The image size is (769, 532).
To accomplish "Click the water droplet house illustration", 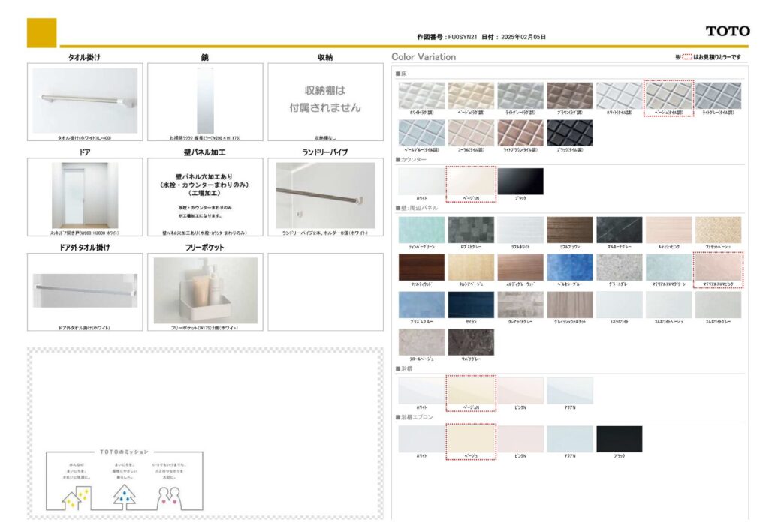I will (122, 495).
